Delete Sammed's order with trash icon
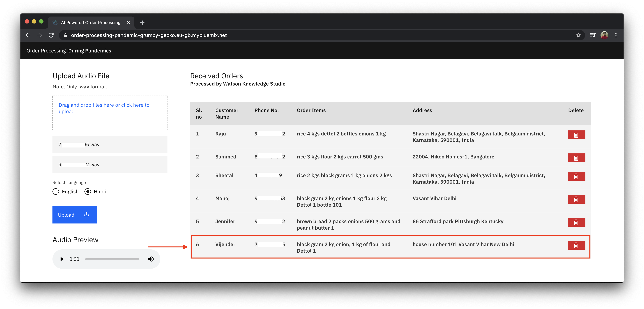Screen dimensions: 644x309 (576, 158)
